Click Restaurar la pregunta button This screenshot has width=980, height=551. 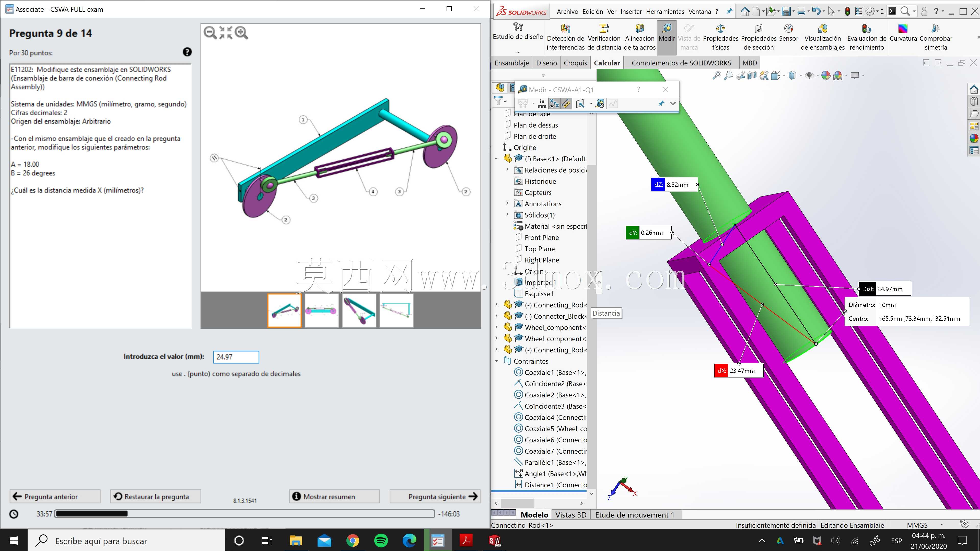156,496
